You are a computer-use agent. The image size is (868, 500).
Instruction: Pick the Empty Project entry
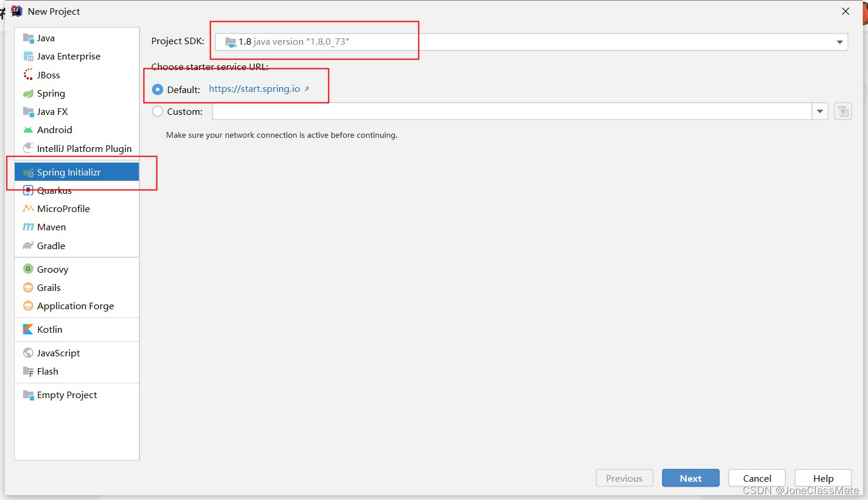(77, 395)
